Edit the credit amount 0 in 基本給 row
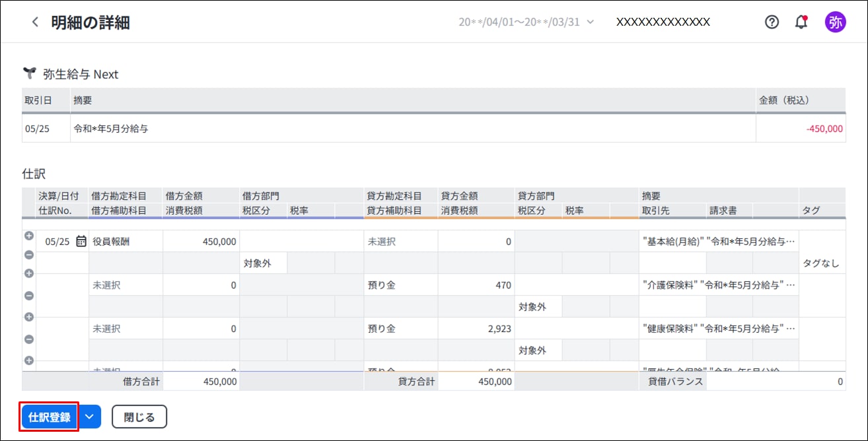 pos(476,242)
